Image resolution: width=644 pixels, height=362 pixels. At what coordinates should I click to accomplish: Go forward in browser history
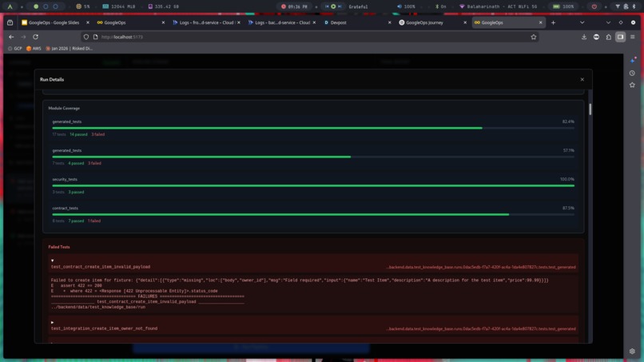pos(23,37)
